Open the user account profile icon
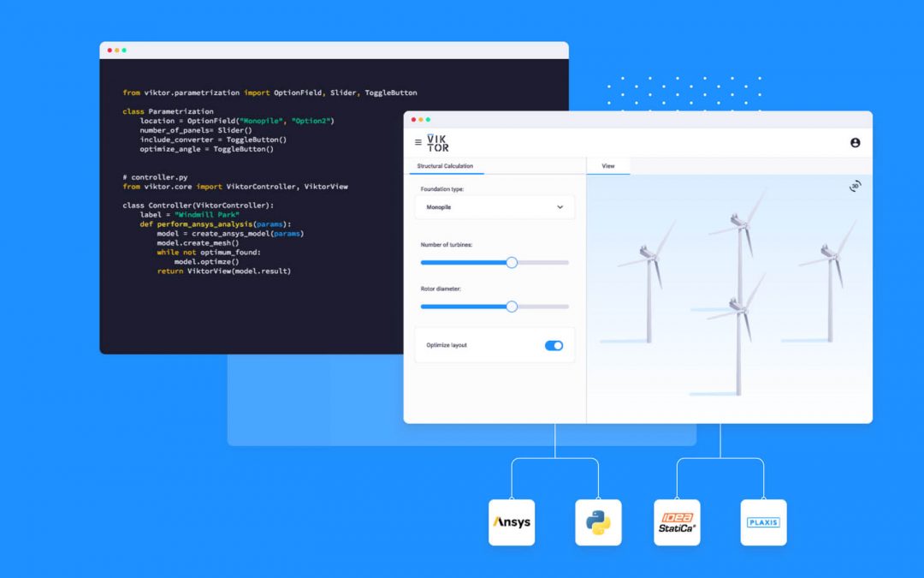Viewport: 924px width, 578px height. 855,143
